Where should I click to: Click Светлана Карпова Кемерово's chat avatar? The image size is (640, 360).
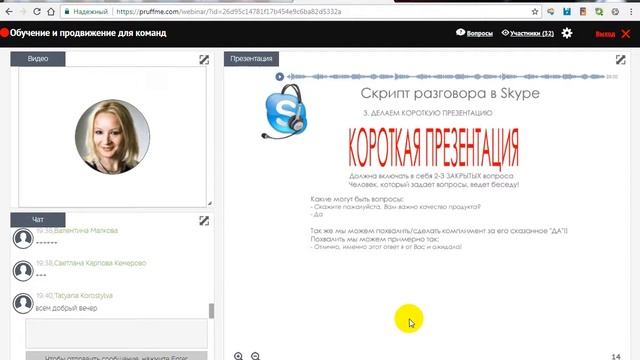(23, 271)
